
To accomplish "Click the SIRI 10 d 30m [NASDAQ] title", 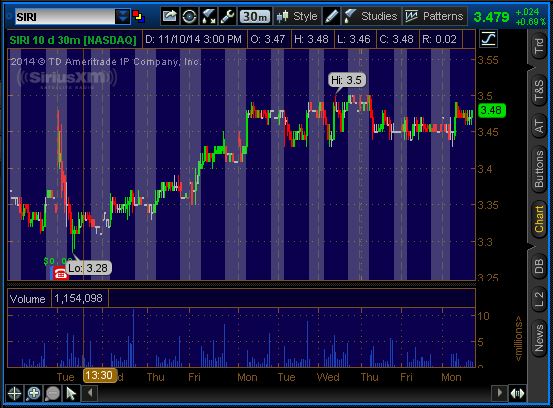I will [73, 39].
